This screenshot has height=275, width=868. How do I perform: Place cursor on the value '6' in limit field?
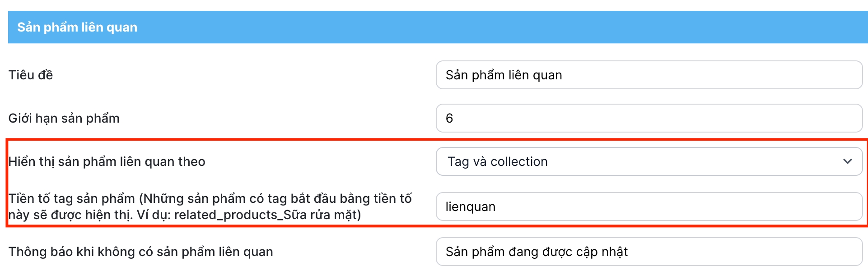pyautogui.click(x=449, y=118)
